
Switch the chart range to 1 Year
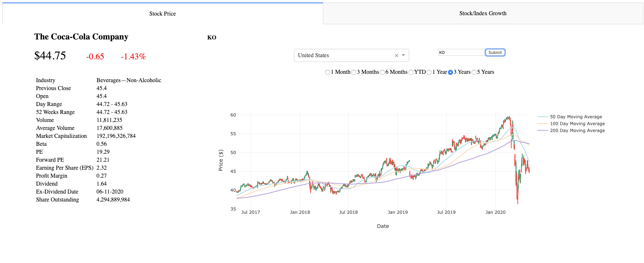click(x=429, y=72)
